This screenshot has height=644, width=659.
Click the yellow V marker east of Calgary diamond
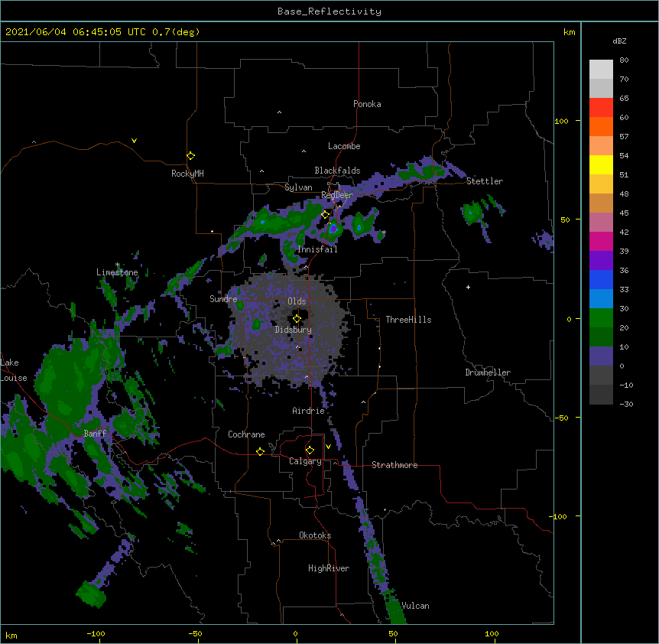click(328, 447)
